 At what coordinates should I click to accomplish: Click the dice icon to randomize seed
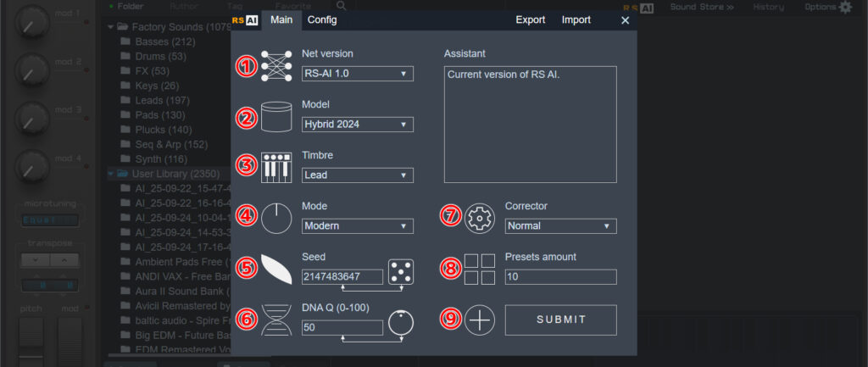tap(400, 272)
